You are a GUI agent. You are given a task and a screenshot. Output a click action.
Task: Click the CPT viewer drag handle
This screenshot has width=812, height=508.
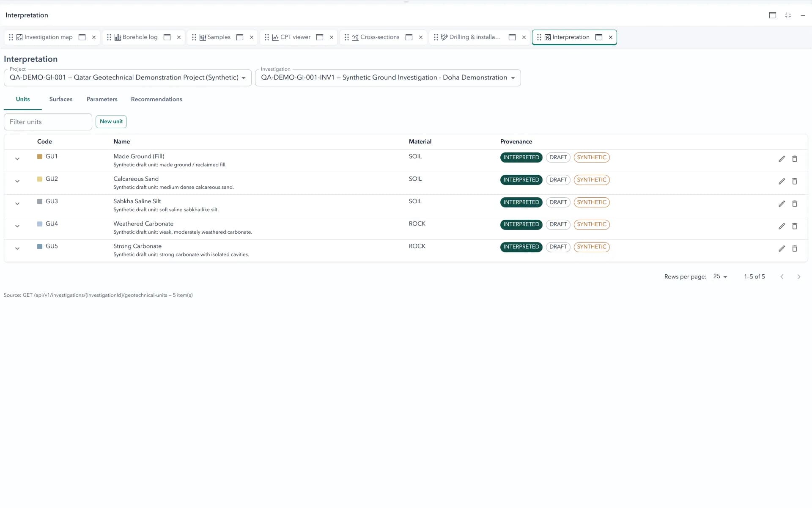click(x=266, y=37)
